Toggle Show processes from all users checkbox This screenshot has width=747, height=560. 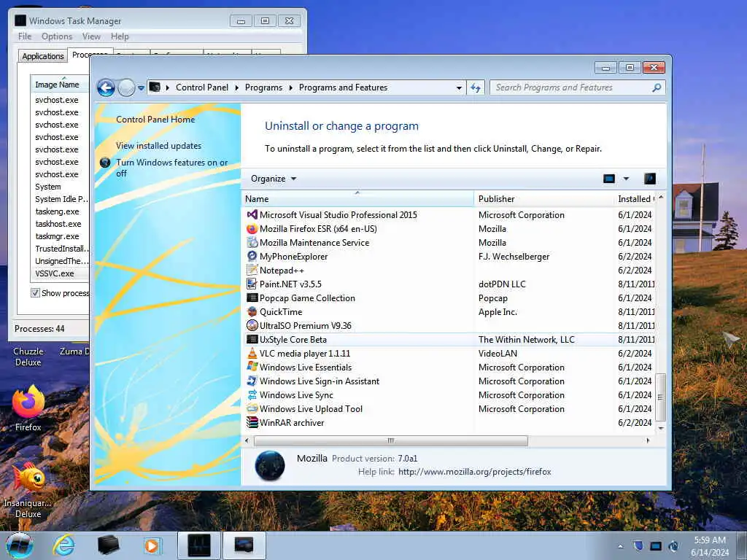(35, 293)
